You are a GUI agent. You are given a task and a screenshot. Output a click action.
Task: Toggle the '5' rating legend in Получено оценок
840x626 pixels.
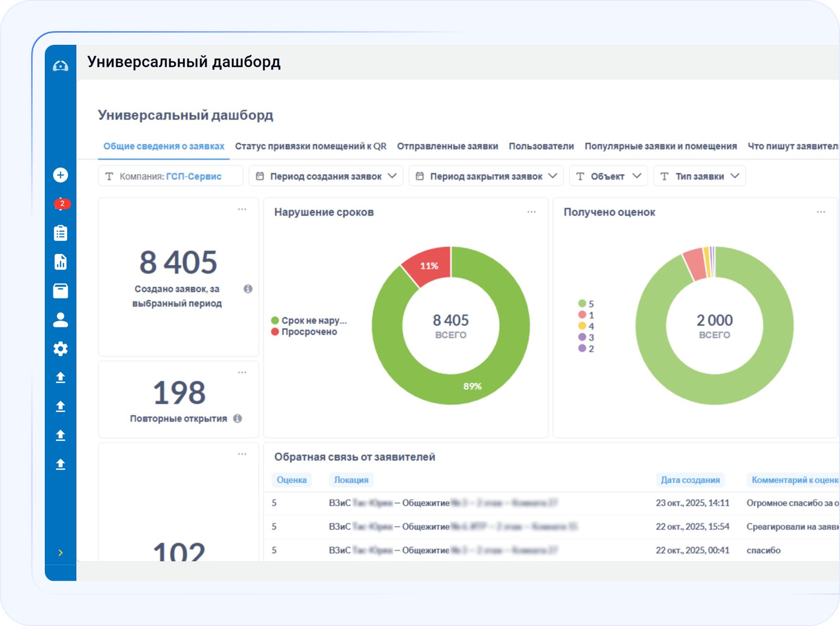(586, 303)
